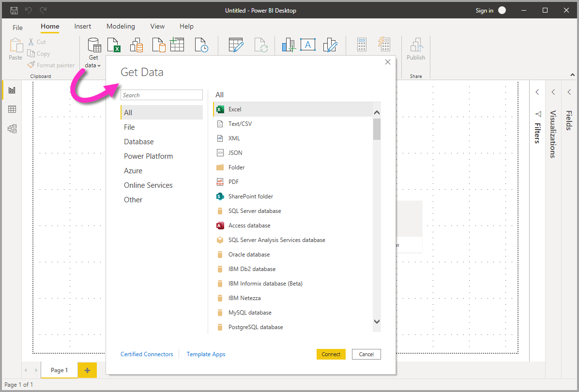The height and width of the screenshot is (392, 579).
Task: Expand the Fields pane chevron
Action: tap(569, 92)
